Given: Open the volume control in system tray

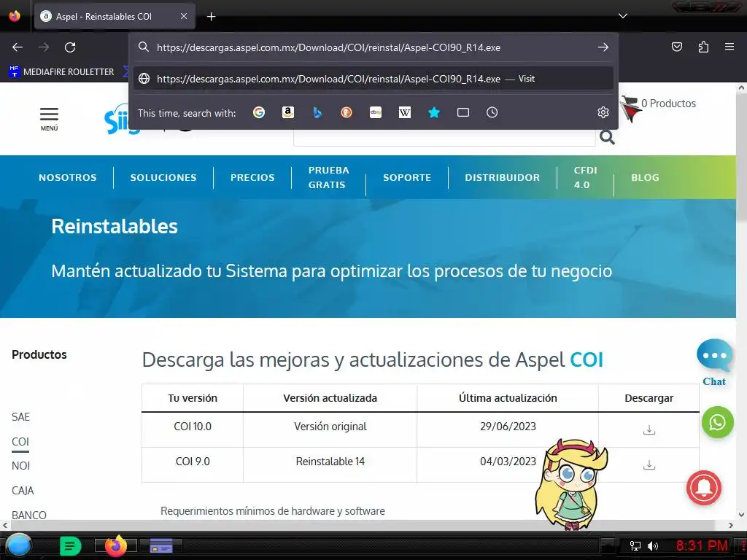Looking at the screenshot, I should coord(653,545).
